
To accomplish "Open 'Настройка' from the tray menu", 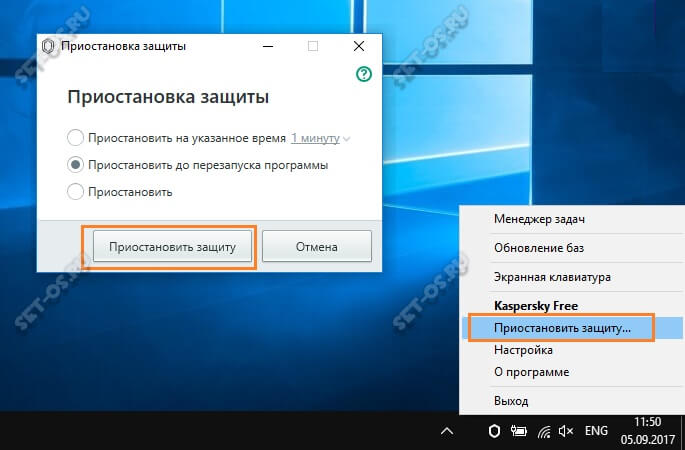I will point(523,350).
